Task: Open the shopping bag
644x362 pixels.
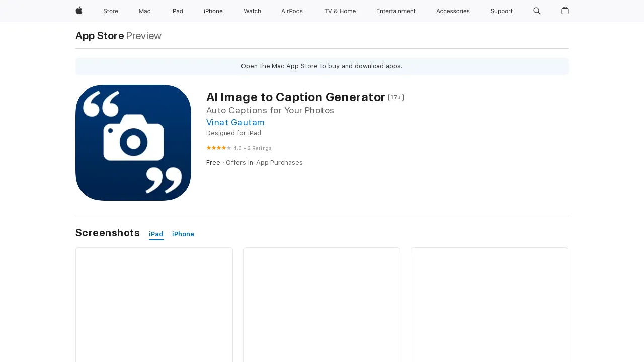Action: pos(565,11)
